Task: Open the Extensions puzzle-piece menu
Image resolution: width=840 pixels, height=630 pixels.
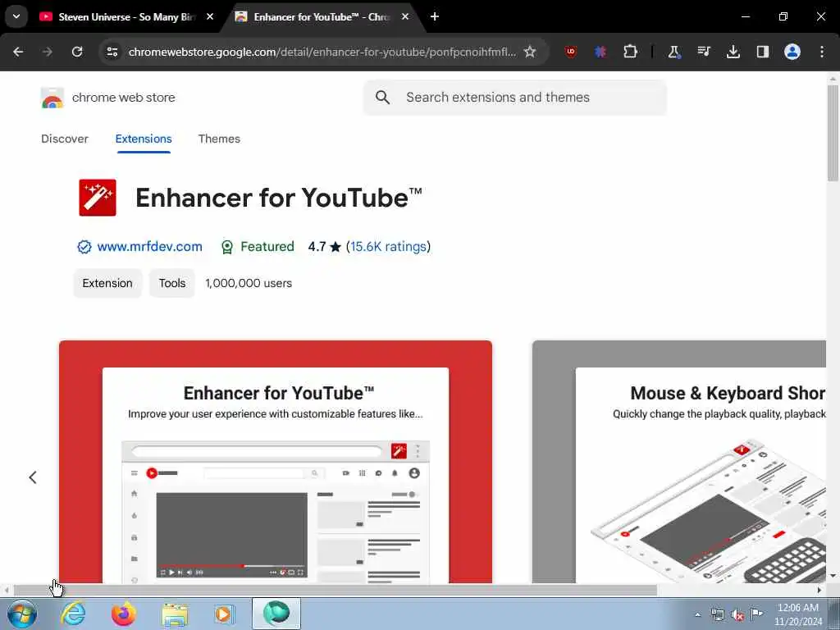Action: point(630,52)
